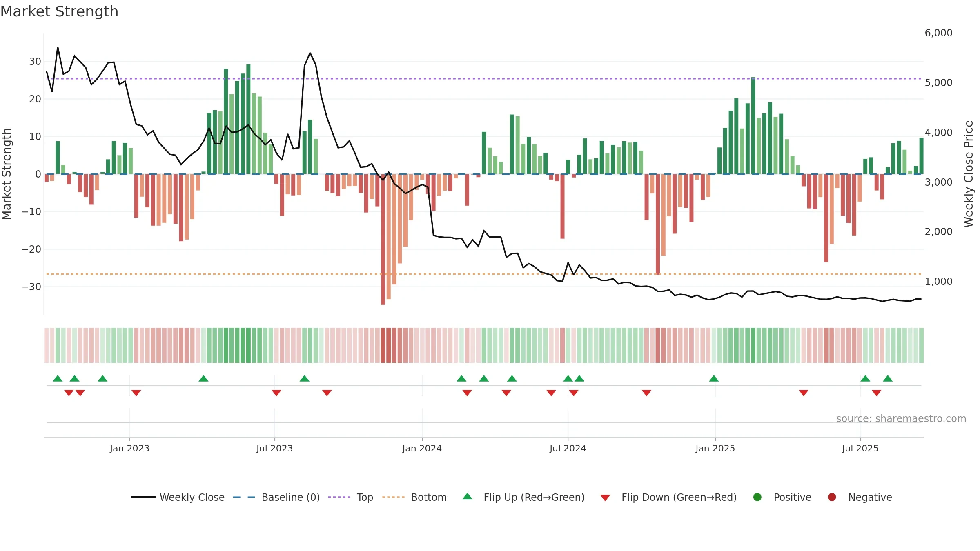Screen dimensions: 980x551
Task: Click the 30 tick on strength axis
Action: click(x=35, y=62)
